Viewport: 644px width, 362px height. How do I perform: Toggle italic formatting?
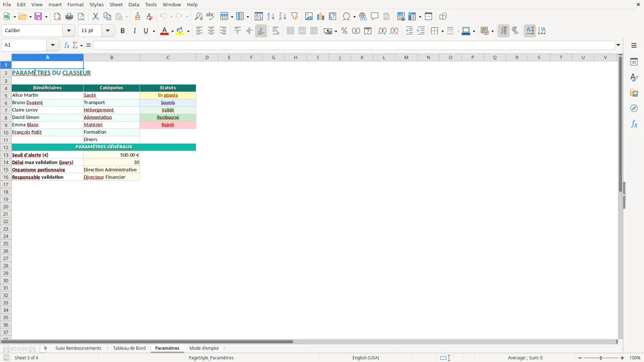134,31
